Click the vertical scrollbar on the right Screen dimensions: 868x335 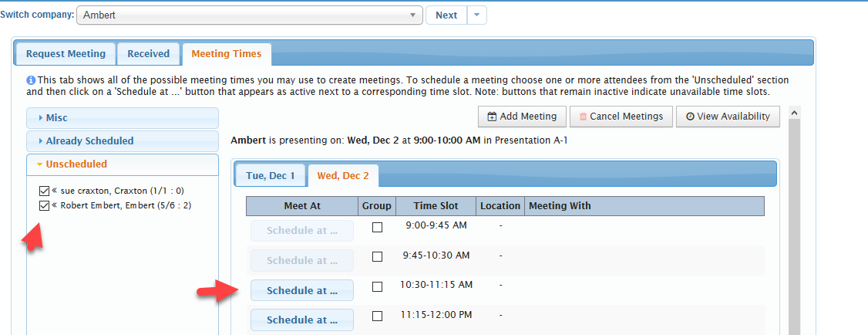[795, 224]
